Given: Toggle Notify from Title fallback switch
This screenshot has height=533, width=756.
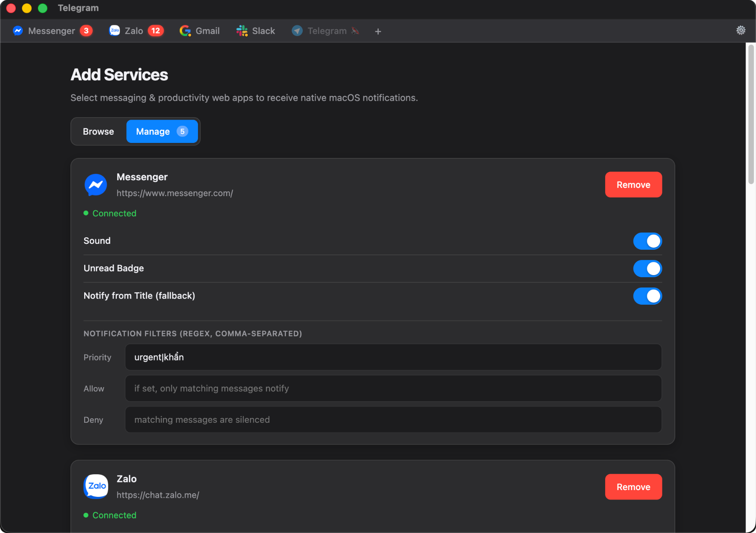Looking at the screenshot, I should (x=647, y=296).
